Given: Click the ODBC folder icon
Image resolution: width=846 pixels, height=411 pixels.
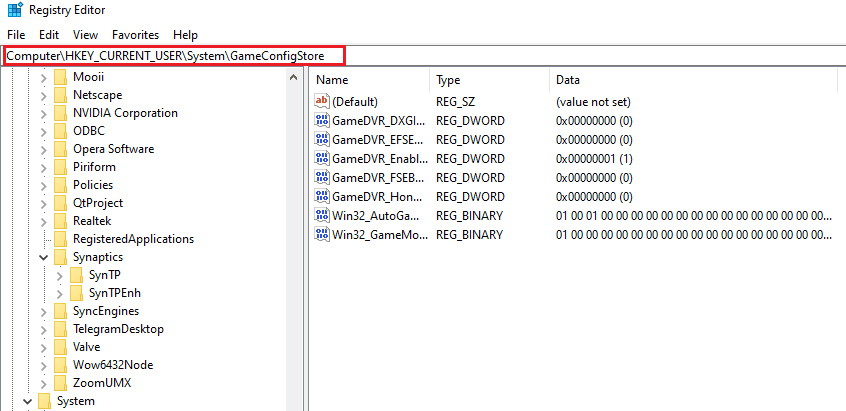Looking at the screenshot, I should [x=60, y=131].
